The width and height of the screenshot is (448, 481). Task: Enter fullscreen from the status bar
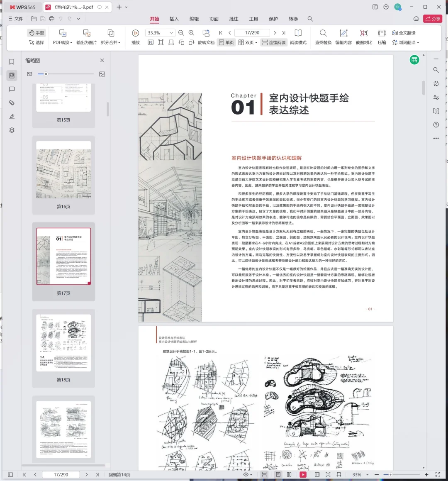coord(438,474)
